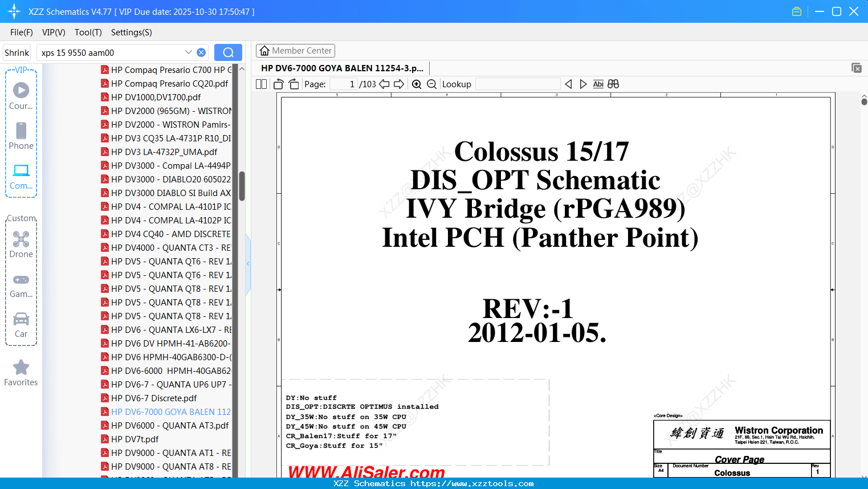This screenshot has height=489, width=868.
Task: Rotate page counterclockwise
Action: [279, 84]
